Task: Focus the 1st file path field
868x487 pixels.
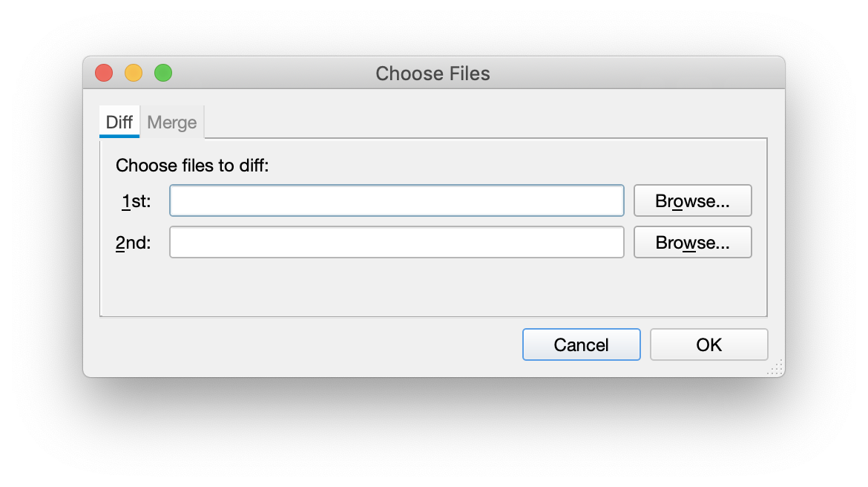Action: (396, 201)
